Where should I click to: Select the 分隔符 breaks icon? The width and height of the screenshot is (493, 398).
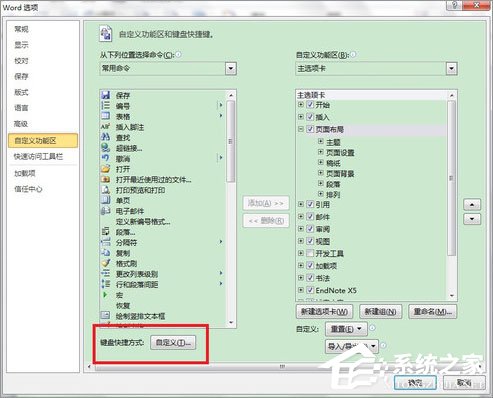(105, 242)
